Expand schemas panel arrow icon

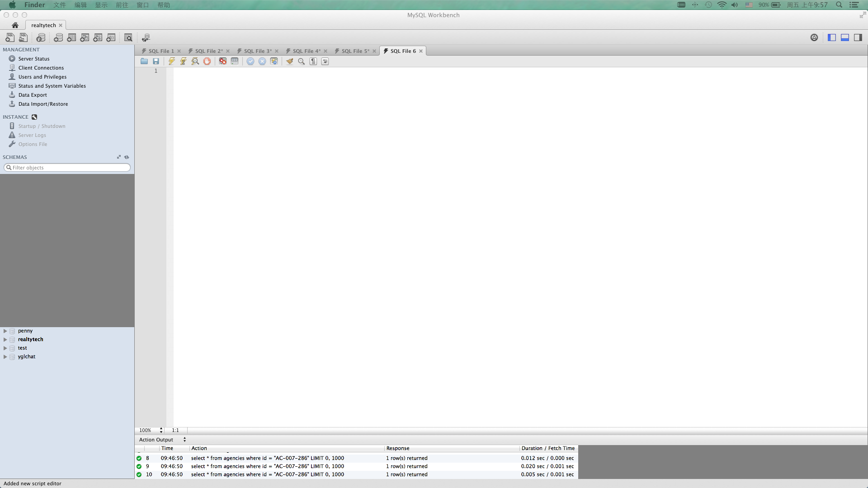pyautogui.click(x=119, y=157)
